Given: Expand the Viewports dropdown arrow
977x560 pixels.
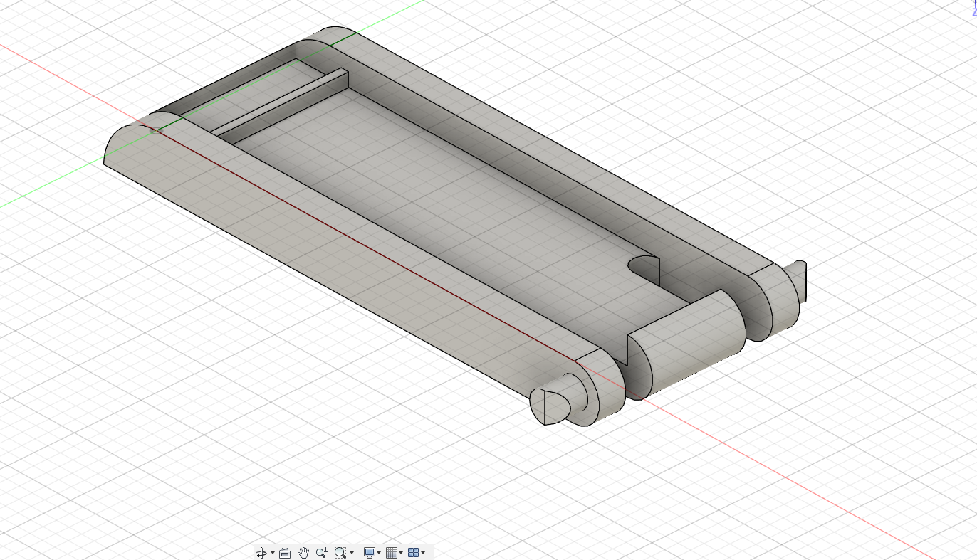Looking at the screenshot, I should [423, 554].
